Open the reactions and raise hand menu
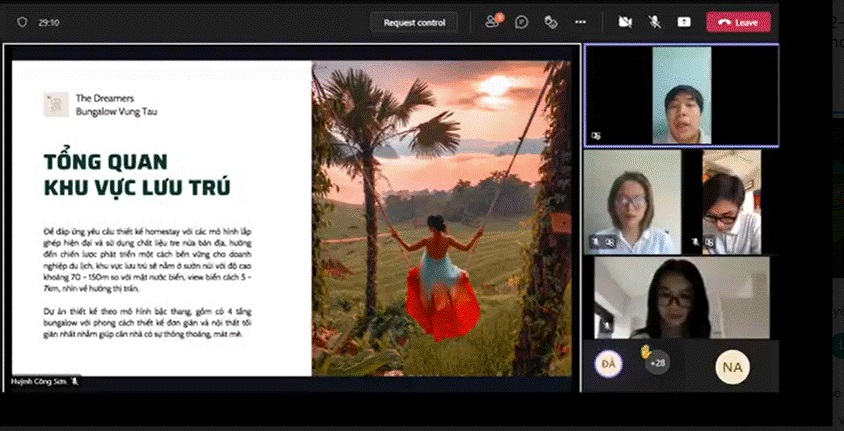This screenshot has width=844, height=431. [550, 22]
